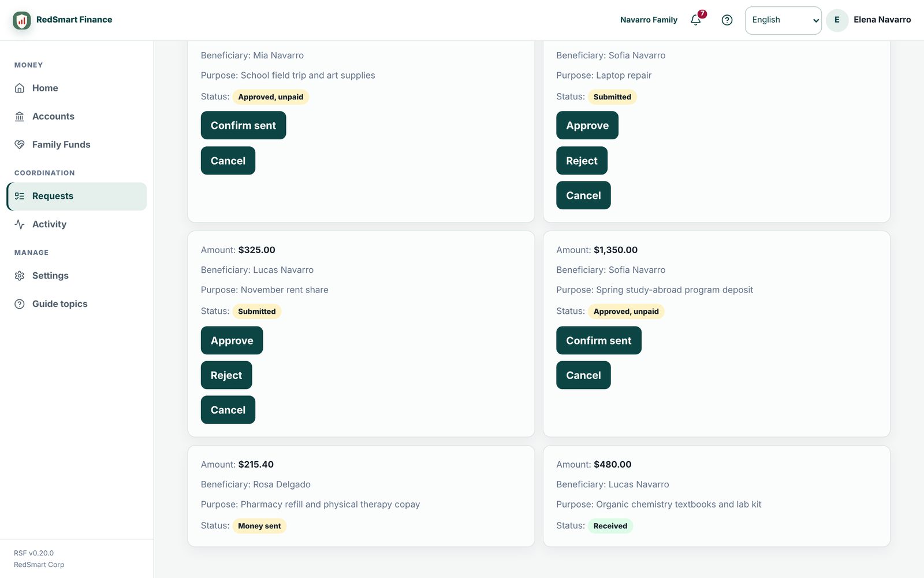The width and height of the screenshot is (924, 578).
Task: Open the Activity page
Action: (77, 224)
